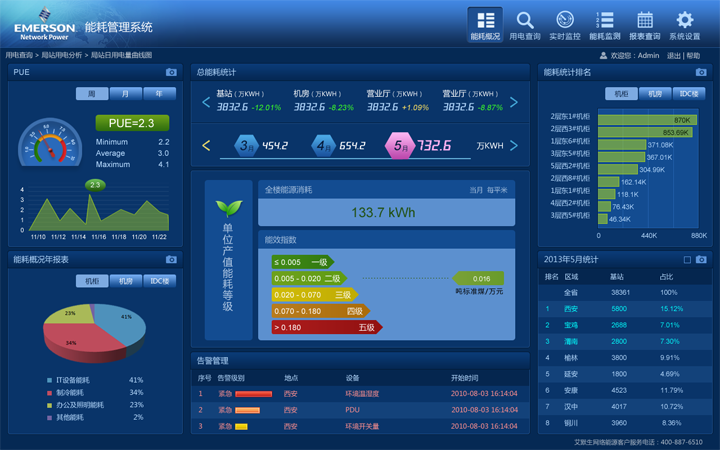The image size is (720, 450).
Task: Click the 870K bar for 2层东1#机柜
Action: 647,120
